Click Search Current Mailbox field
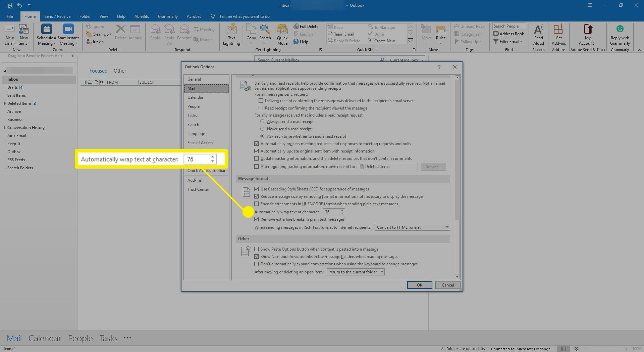 click(x=317, y=60)
